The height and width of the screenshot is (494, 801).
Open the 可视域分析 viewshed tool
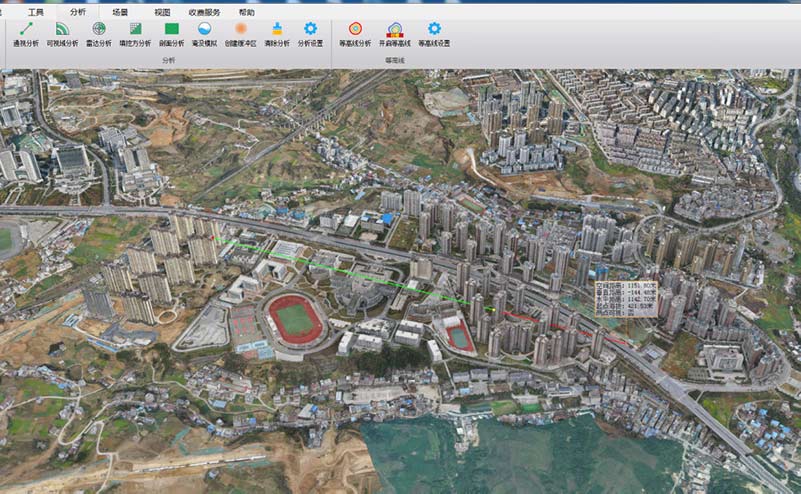pos(62,33)
